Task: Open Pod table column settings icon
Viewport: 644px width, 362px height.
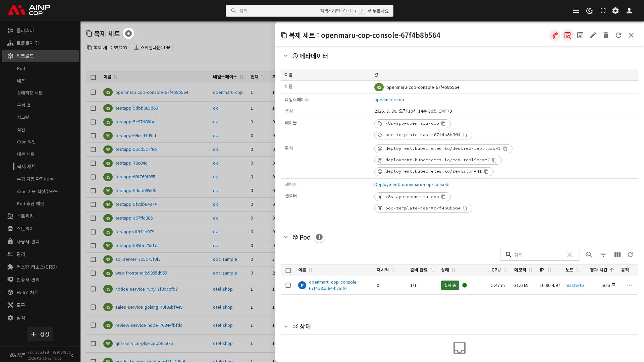Action: point(618,255)
